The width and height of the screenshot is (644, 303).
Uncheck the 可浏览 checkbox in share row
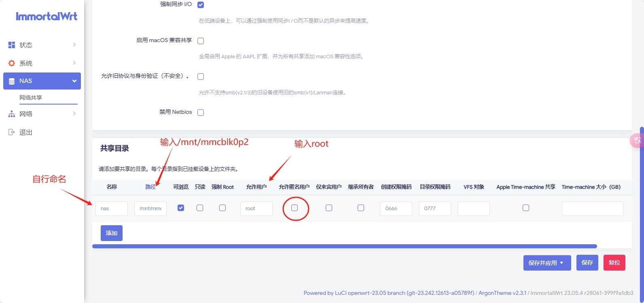(x=181, y=208)
